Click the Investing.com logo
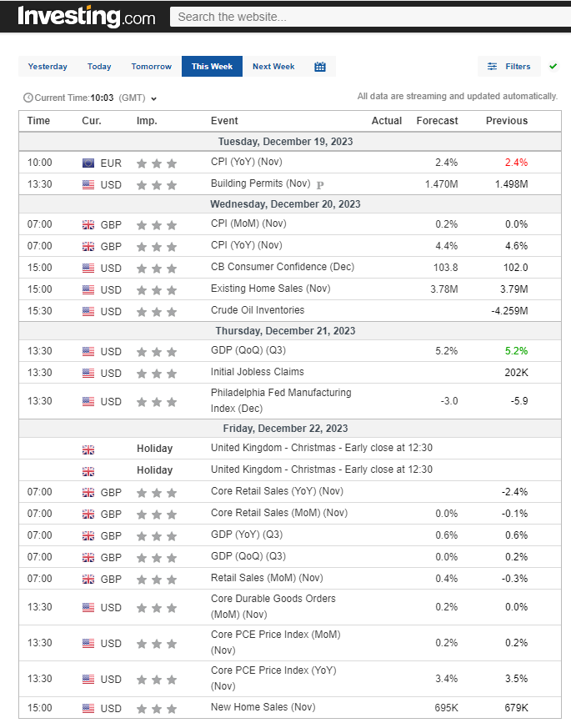This screenshot has width=571, height=728. point(86,17)
